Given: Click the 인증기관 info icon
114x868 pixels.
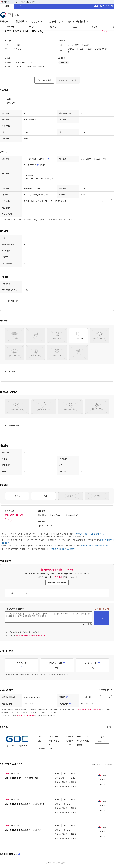Looking at the screenshot, I should point(67,697).
